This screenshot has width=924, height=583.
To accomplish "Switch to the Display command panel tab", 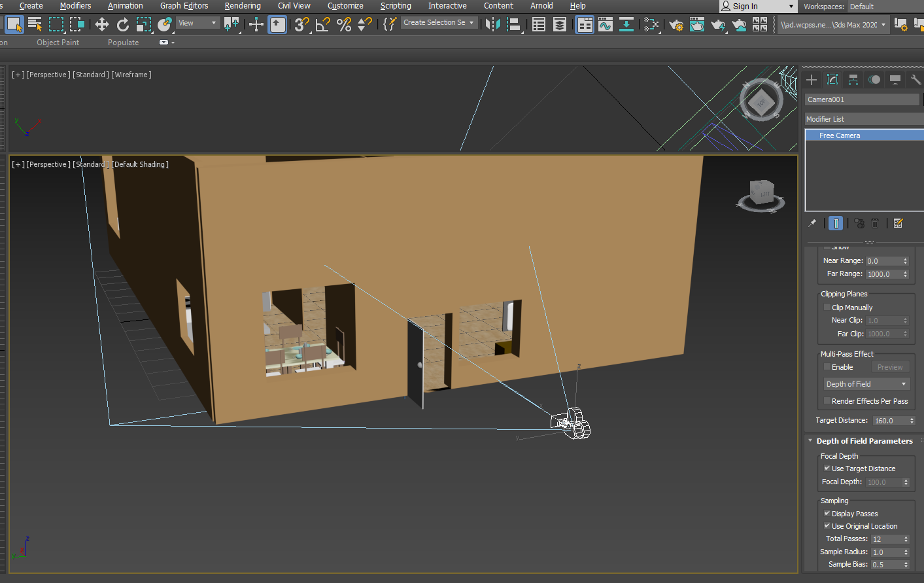I will pos(895,80).
